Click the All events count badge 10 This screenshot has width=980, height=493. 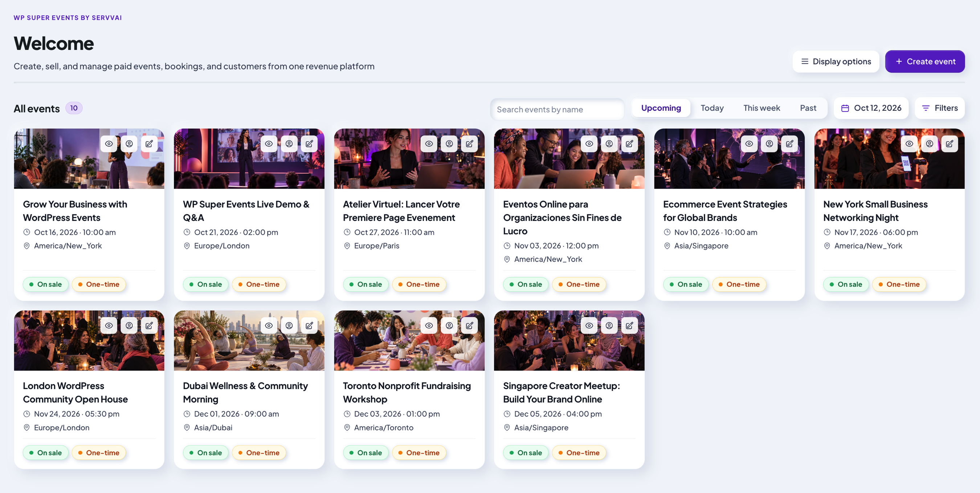[x=74, y=108]
